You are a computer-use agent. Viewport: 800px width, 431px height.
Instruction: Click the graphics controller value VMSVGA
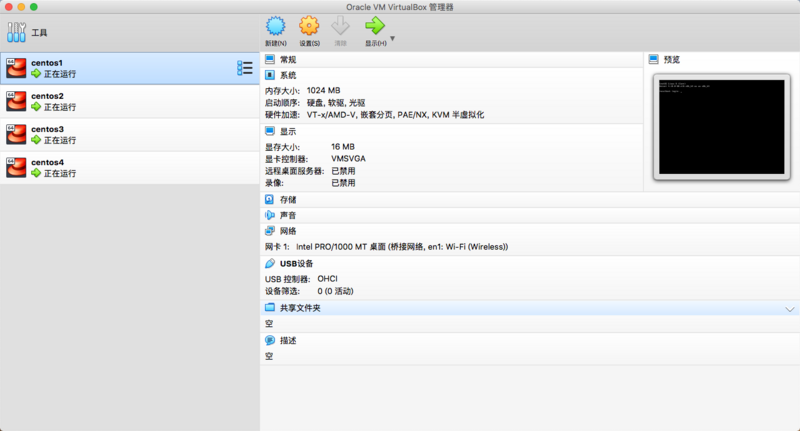click(348, 159)
